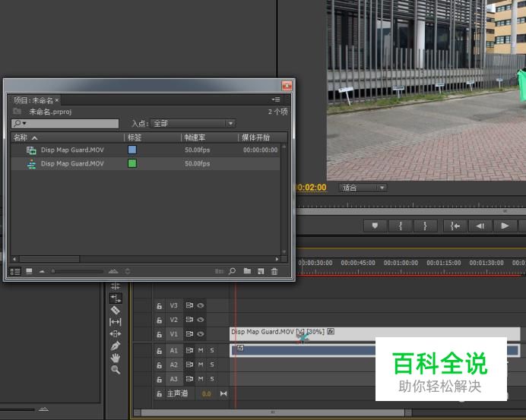Screen dimensions: 526x420
Task: Open the 适合 zoom level dropdown
Action: tap(363, 188)
